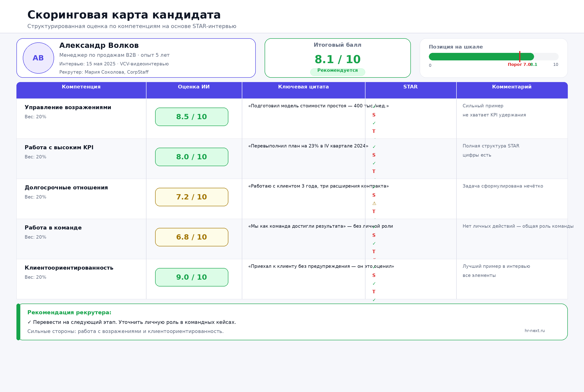This screenshot has height=392, width=584.
Task: Click check between S and T, Управление возражениями row
Action: (x=374, y=123)
